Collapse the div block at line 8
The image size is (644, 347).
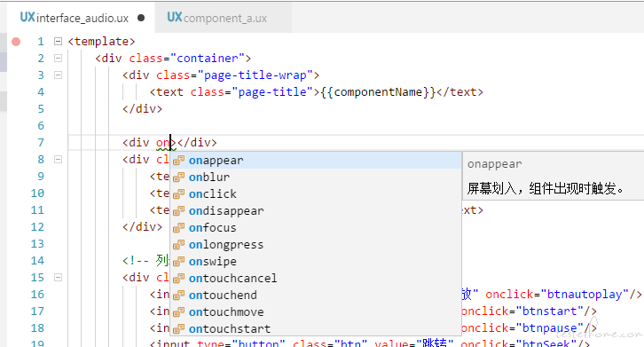pos(58,159)
